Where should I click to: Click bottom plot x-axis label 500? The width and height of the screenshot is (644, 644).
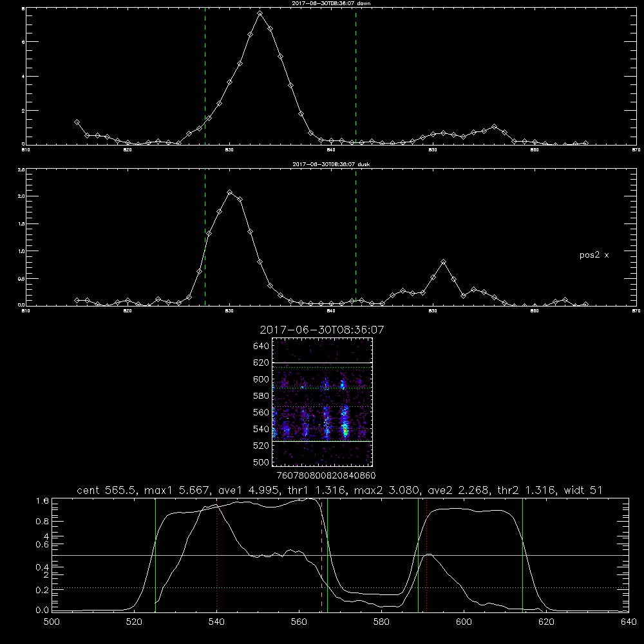52,622
